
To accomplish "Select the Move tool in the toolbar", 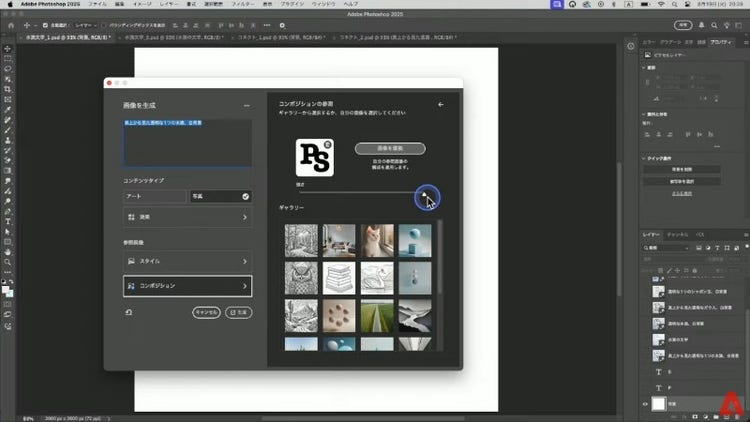I will 7,48.
